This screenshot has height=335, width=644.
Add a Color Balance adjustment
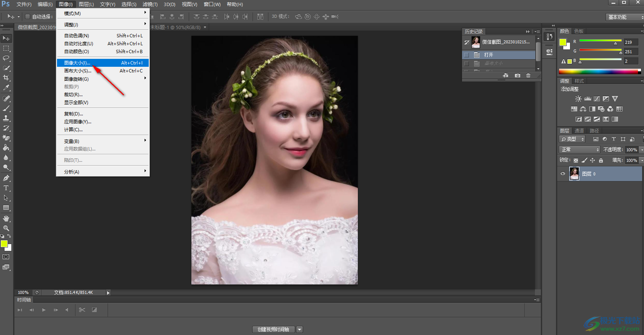pyautogui.click(x=583, y=109)
